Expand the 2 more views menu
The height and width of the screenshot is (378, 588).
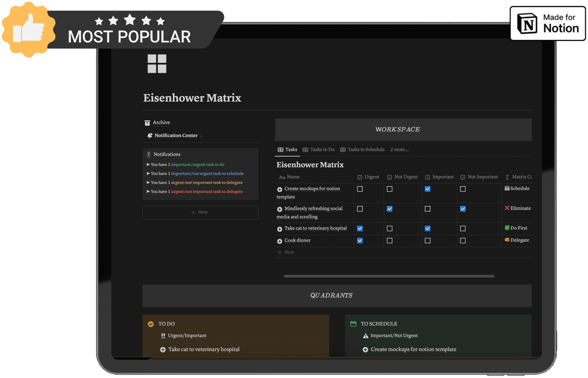point(399,149)
